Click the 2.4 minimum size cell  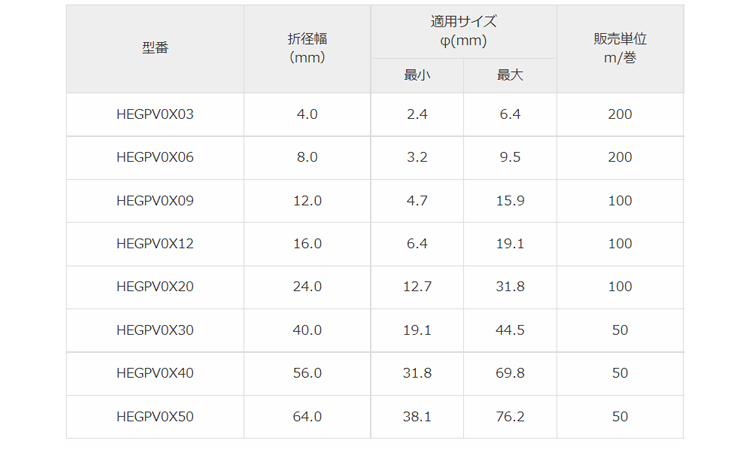[x=417, y=114]
